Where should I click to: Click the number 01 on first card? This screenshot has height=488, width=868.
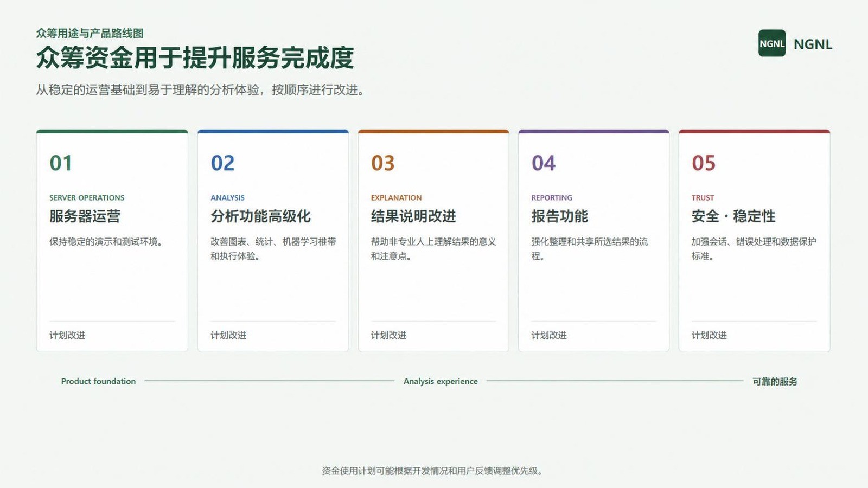click(61, 163)
